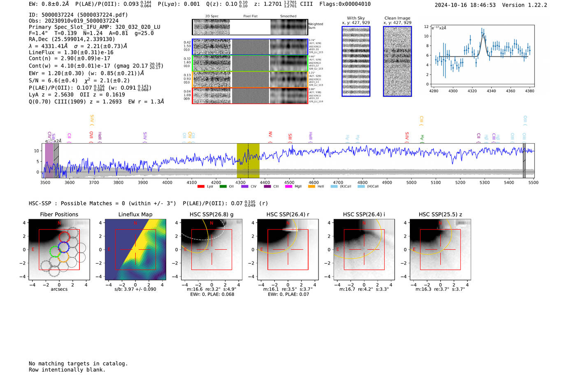Click the green dashed fiber circle

pos(55,251)
